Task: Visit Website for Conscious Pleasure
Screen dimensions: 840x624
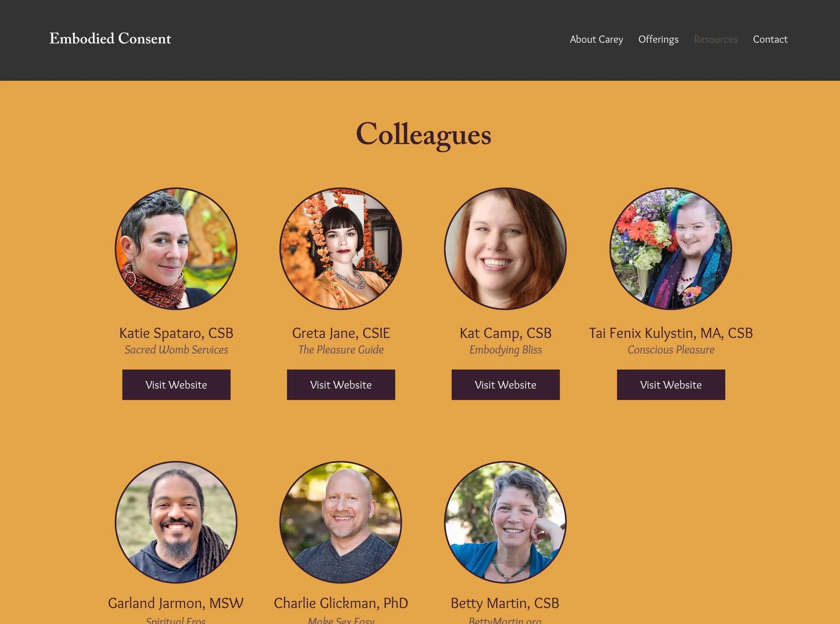Action: click(x=671, y=385)
